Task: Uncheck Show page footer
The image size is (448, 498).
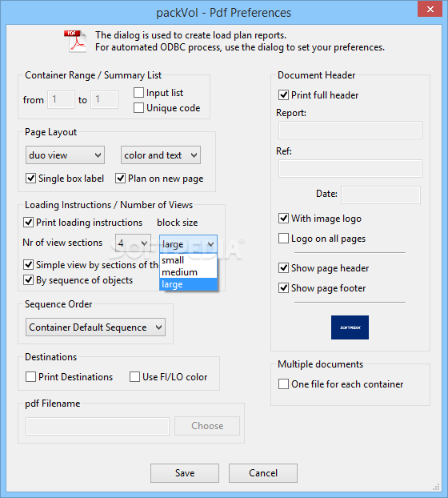Action: (x=283, y=288)
